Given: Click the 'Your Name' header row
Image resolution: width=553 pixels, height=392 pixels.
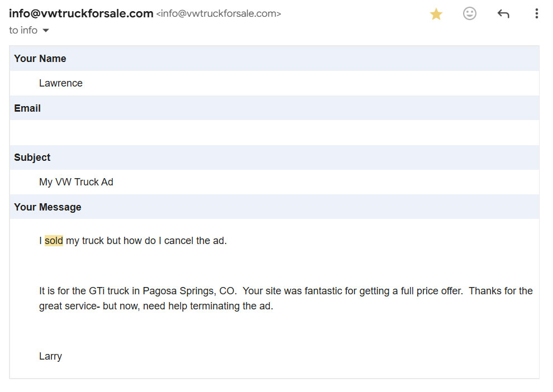Looking at the screenshot, I should [x=274, y=59].
